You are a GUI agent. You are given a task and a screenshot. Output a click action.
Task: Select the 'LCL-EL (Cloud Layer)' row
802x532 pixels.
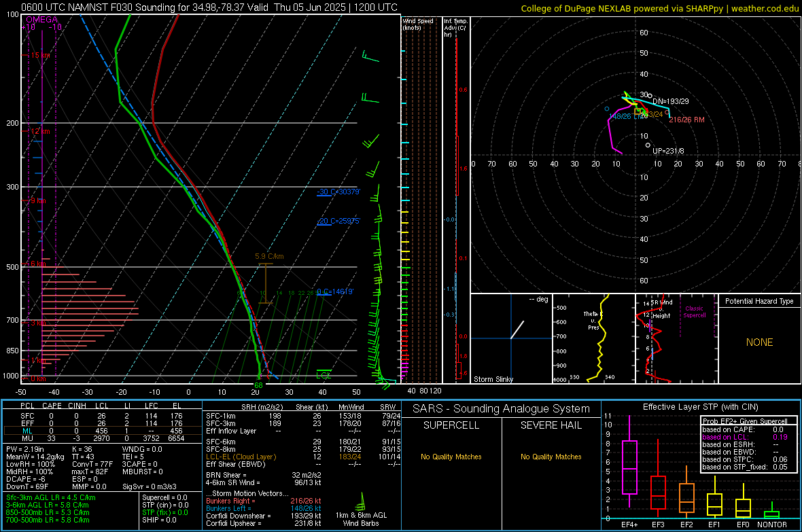(x=303, y=457)
